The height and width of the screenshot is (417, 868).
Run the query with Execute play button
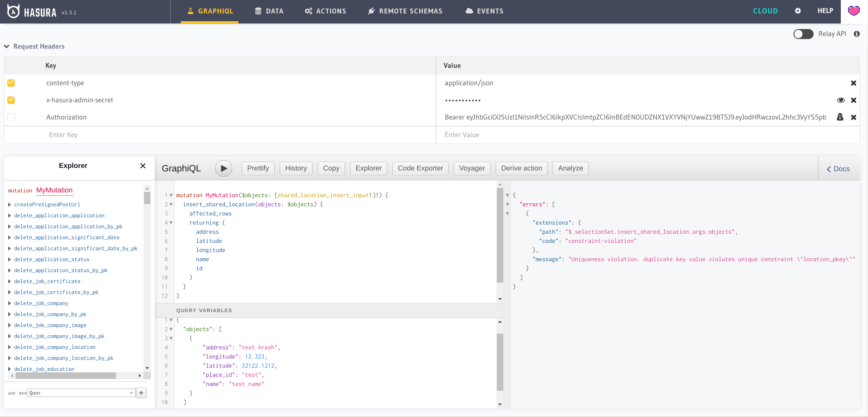pyautogui.click(x=224, y=168)
